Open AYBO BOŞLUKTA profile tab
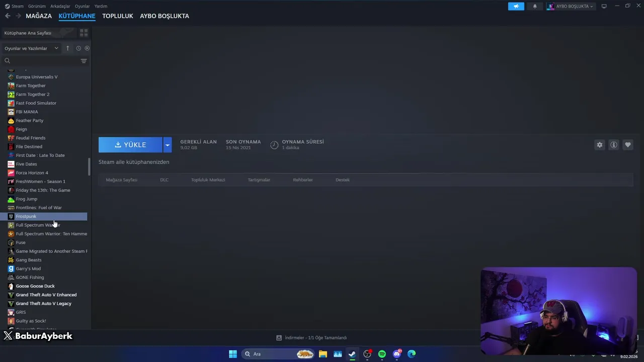Screen dimensions: 644x362 pyautogui.click(x=165, y=16)
